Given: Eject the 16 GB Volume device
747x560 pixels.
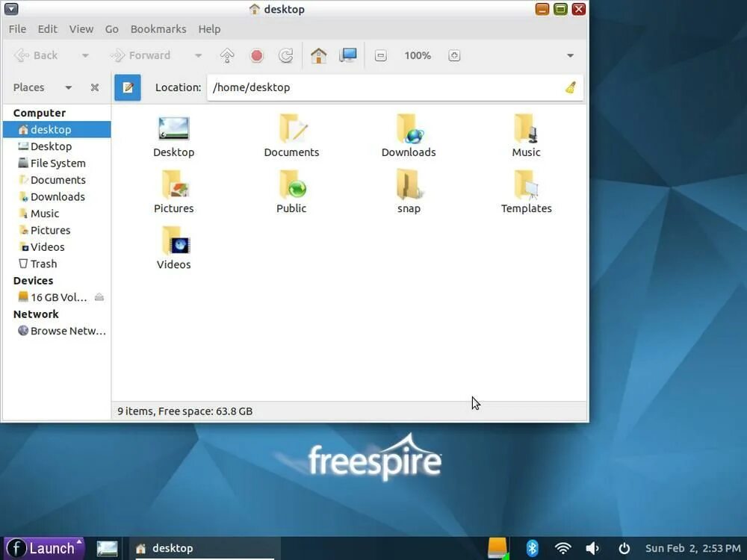Looking at the screenshot, I should 99,296.
